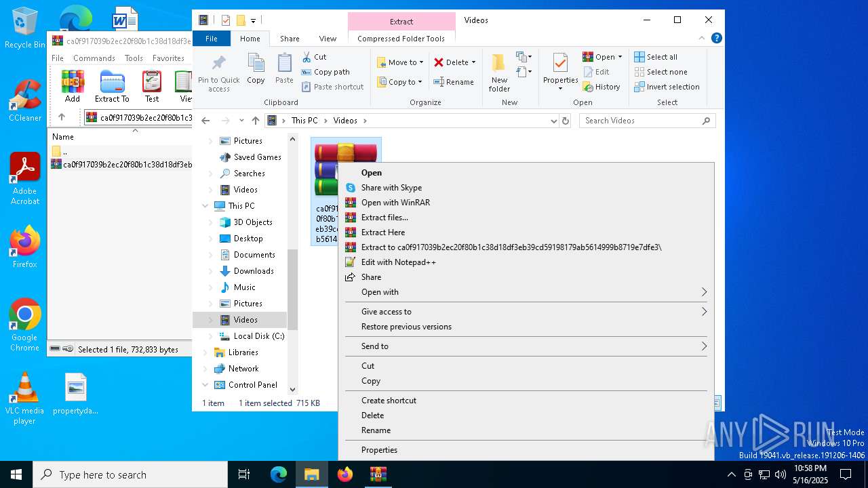Screen dimensions: 868x488
Task: Expand the Libraries tree node
Action: tap(205, 352)
